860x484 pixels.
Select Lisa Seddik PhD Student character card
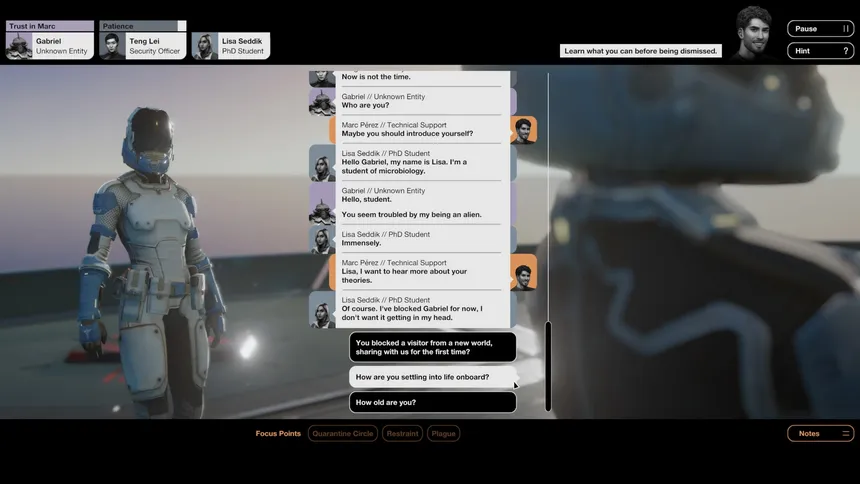tap(231, 46)
